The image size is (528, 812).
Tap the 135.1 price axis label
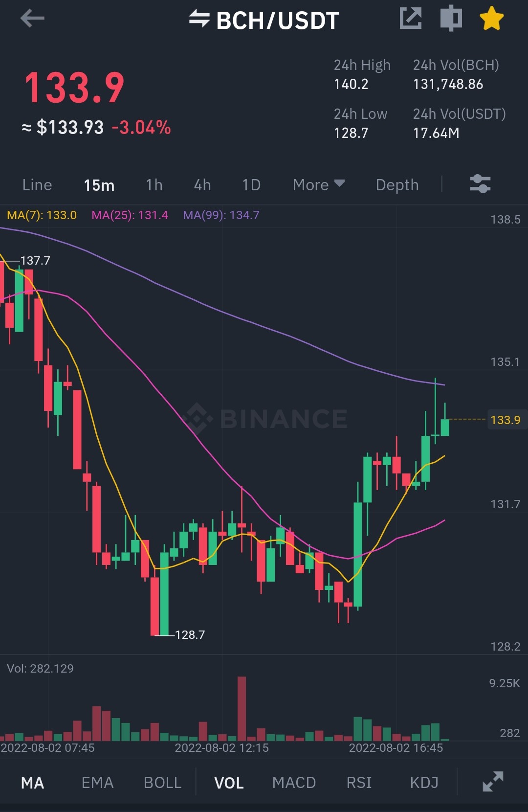point(506,362)
